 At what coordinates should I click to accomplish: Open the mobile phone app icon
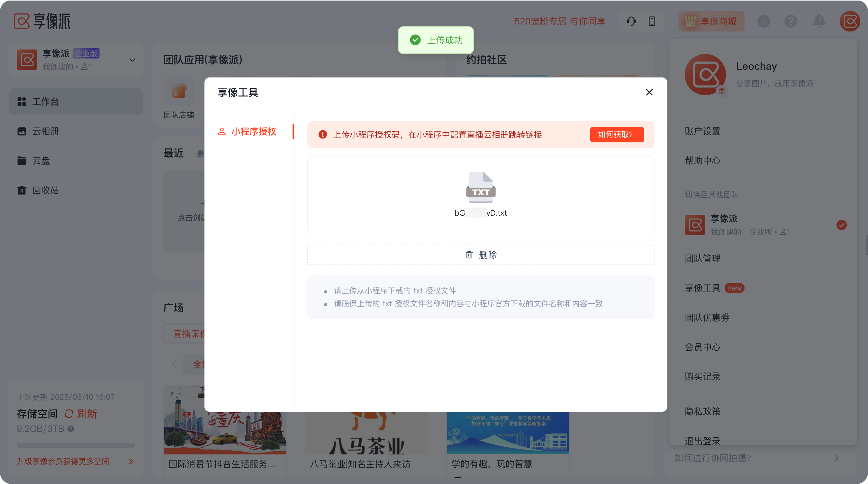(652, 21)
